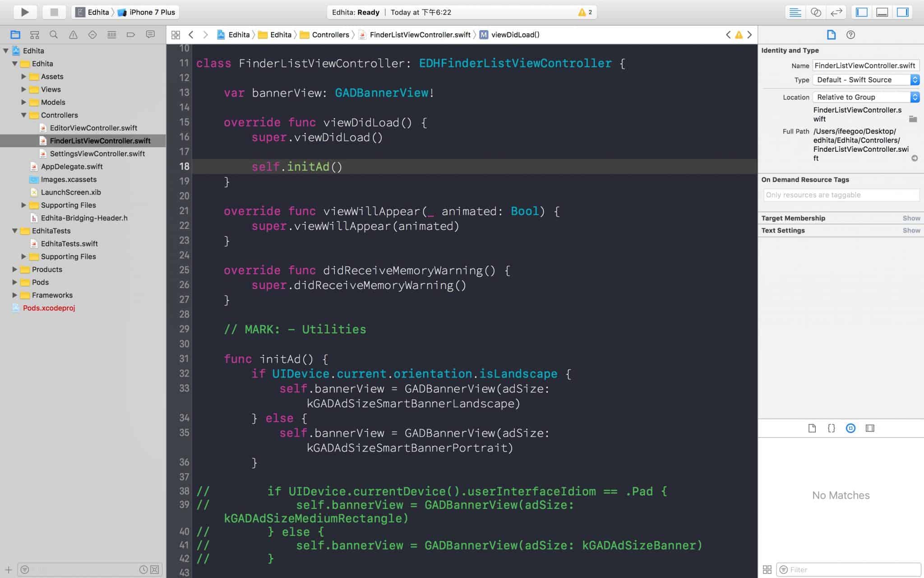This screenshot has width=924, height=578.
Task: Click the Name field in Identity and Type
Action: click(866, 65)
